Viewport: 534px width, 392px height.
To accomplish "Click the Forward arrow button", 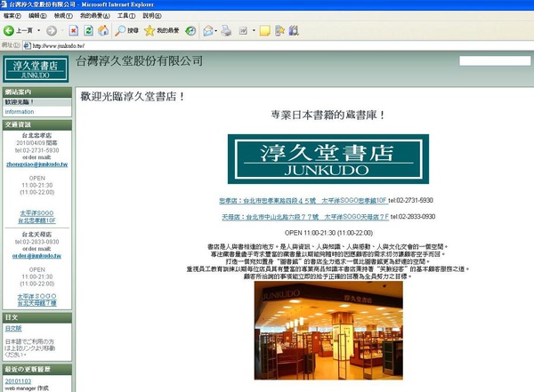I will [52, 30].
